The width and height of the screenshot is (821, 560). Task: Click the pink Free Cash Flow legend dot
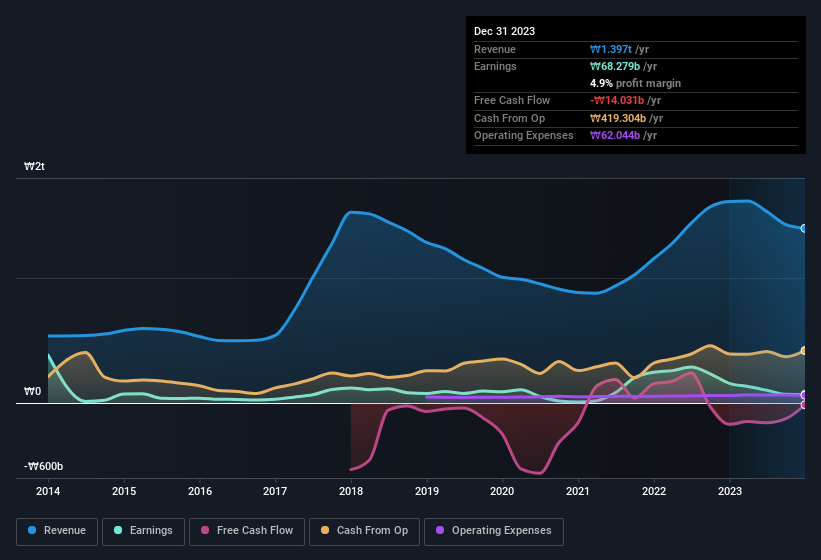tap(207, 530)
